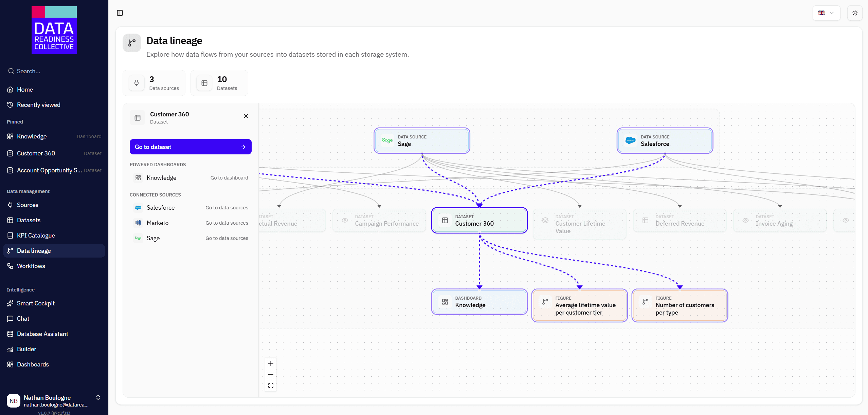The image size is (868, 415).
Task: Select the Campaign Performance dataset node
Action: (379, 220)
